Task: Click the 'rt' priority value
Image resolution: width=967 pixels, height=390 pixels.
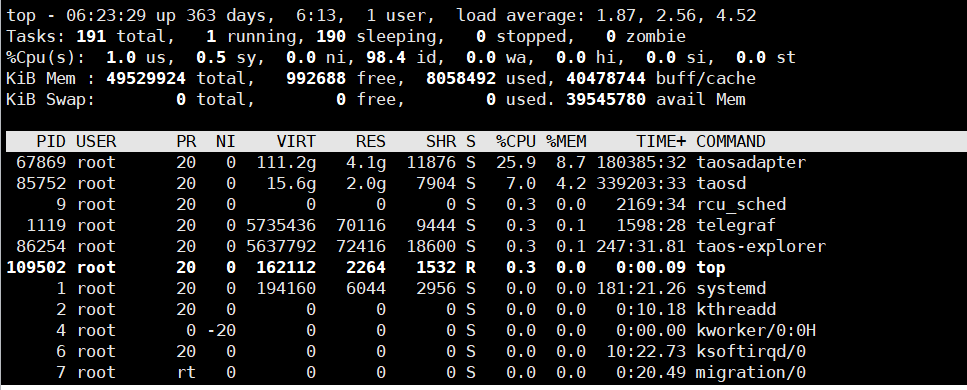Action: pos(186,373)
